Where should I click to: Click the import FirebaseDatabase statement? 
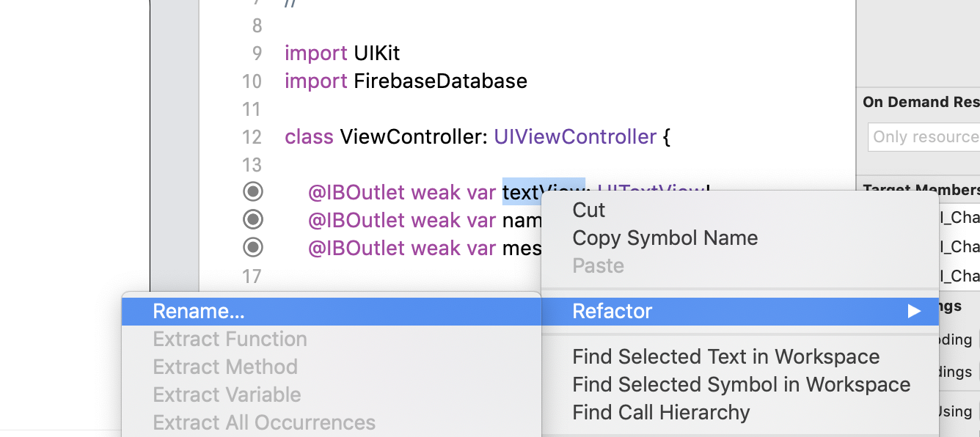[x=405, y=81]
